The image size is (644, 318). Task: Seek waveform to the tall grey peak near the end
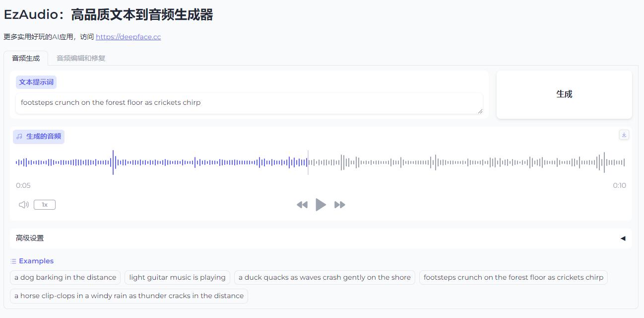click(604, 162)
